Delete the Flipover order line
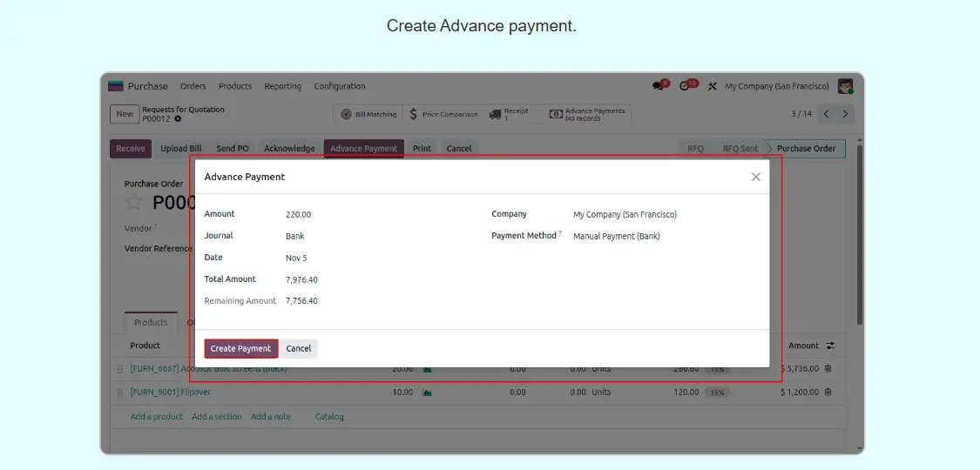The width and height of the screenshot is (980, 470). [x=828, y=392]
